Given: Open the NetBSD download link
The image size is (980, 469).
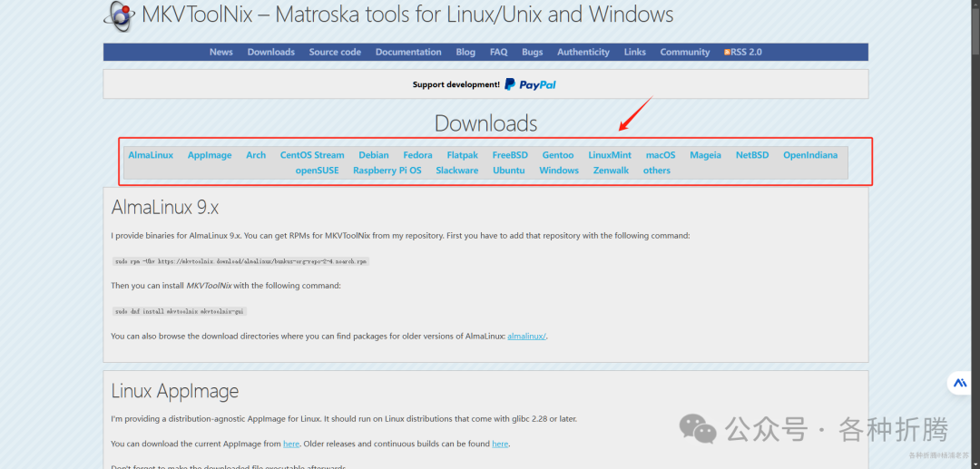Looking at the screenshot, I should click(x=752, y=155).
